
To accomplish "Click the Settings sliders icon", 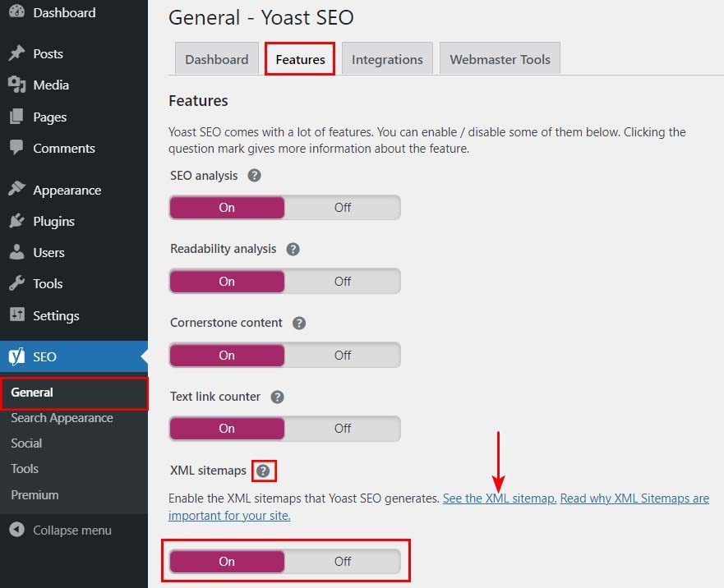I will (x=17, y=315).
